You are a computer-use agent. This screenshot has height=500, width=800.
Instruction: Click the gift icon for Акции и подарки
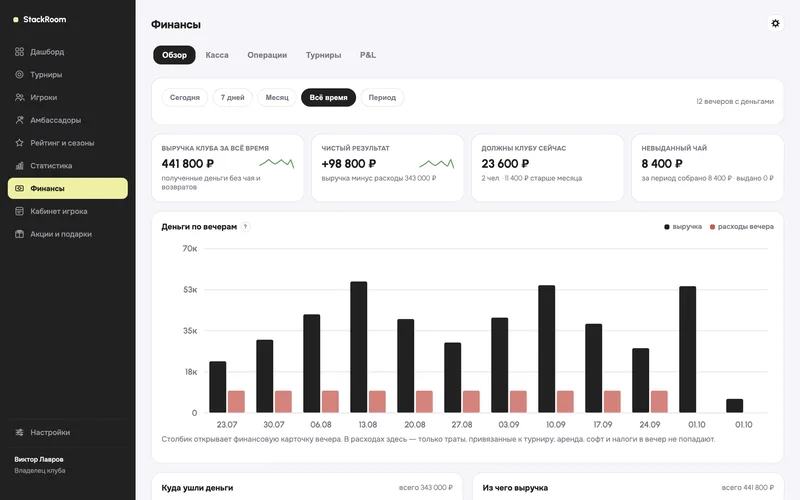tap(19, 234)
